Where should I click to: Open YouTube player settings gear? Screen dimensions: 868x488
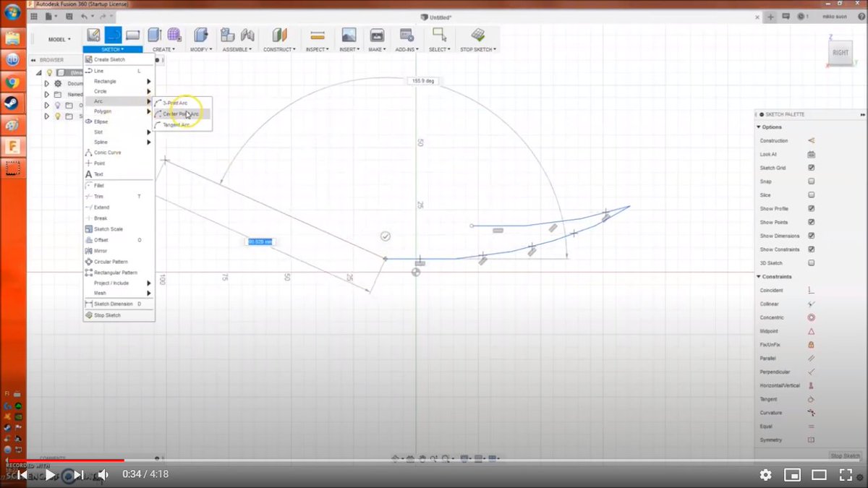click(x=766, y=475)
